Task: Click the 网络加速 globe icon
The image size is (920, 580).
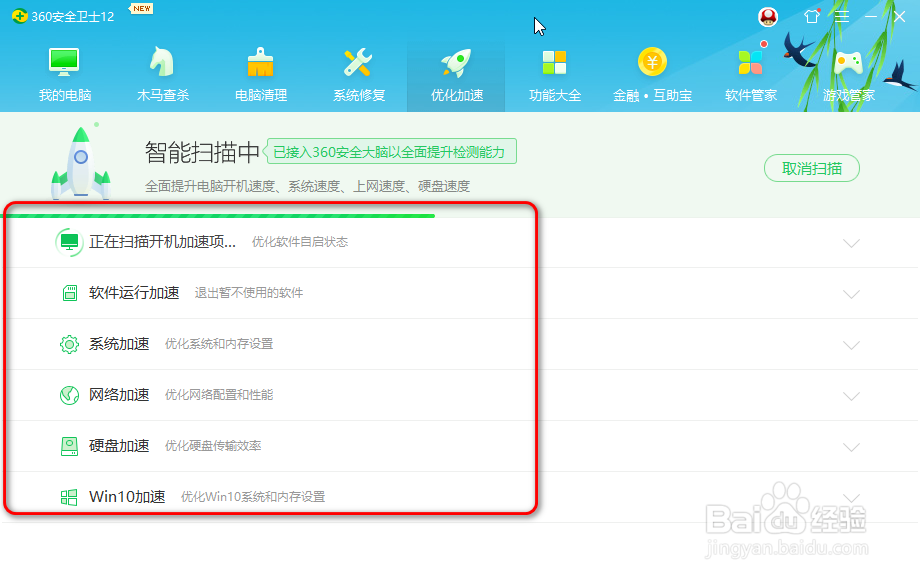Action: click(68, 394)
